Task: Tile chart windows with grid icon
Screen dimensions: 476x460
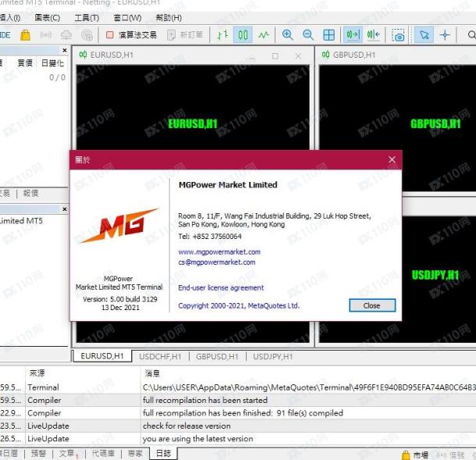Action: click(329, 35)
